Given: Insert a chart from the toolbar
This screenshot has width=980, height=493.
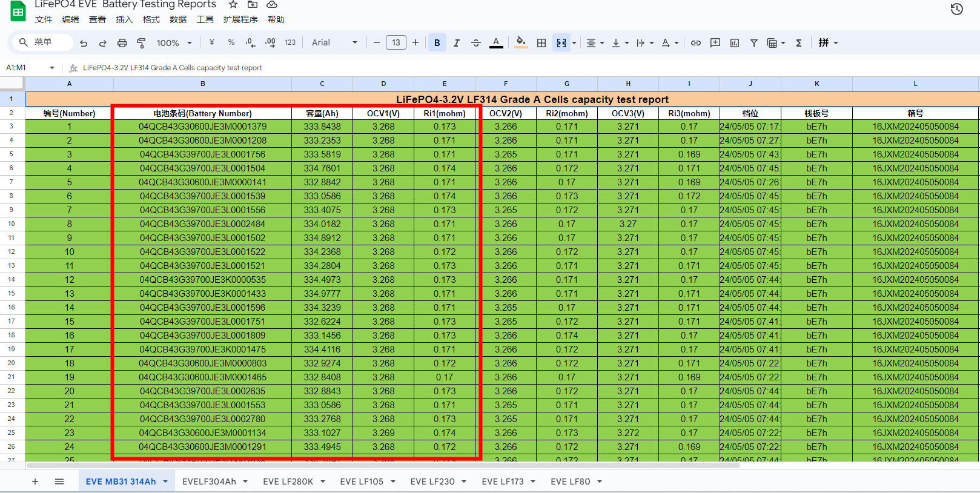Looking at the screenshot, I should coord(735,43).
